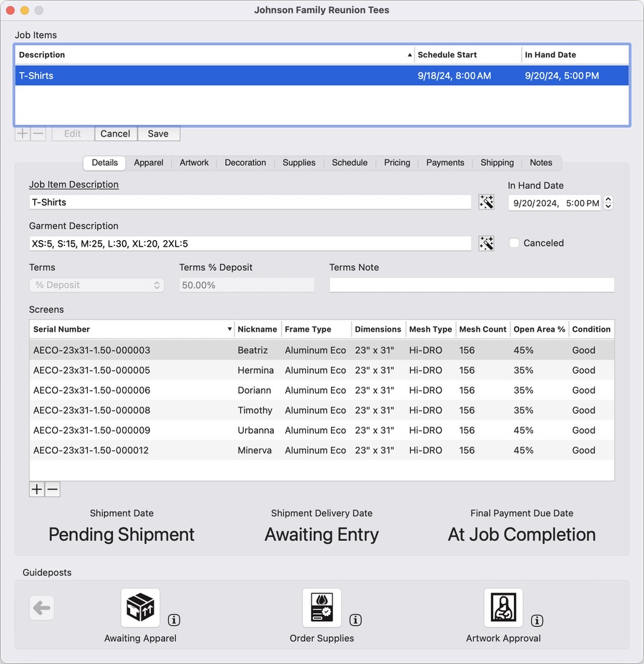
Task: Open the Pricing tab
Action: 397,163
